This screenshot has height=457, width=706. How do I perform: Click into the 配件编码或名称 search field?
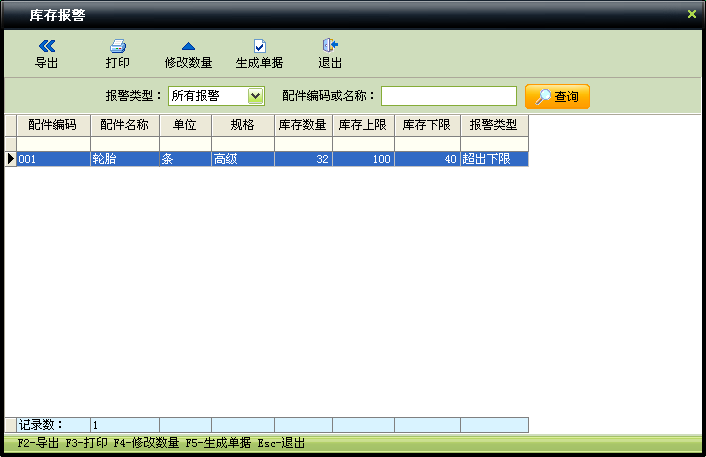[x=448, y=96]
